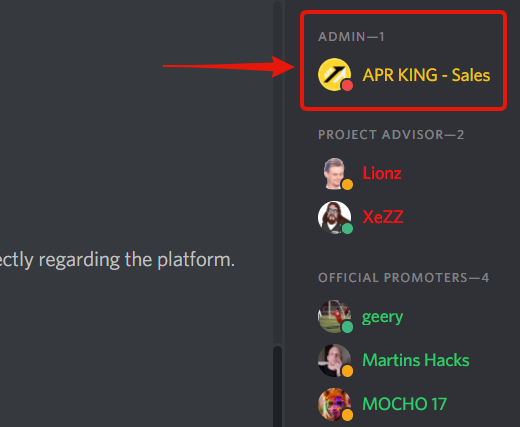Click orange idle status dot on Lionz
The width and height of the screenshot is (520, 427).
347,184
